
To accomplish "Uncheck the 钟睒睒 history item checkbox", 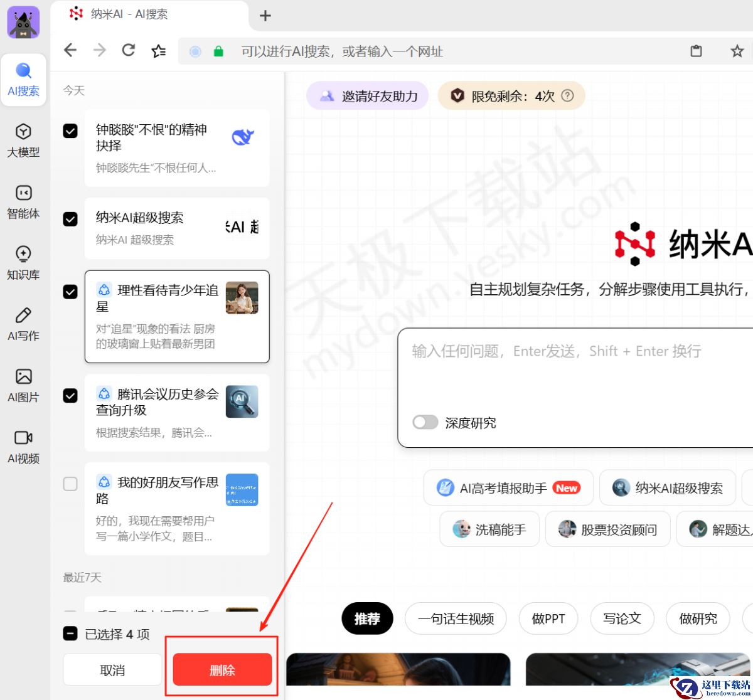I will click(70, 130).
